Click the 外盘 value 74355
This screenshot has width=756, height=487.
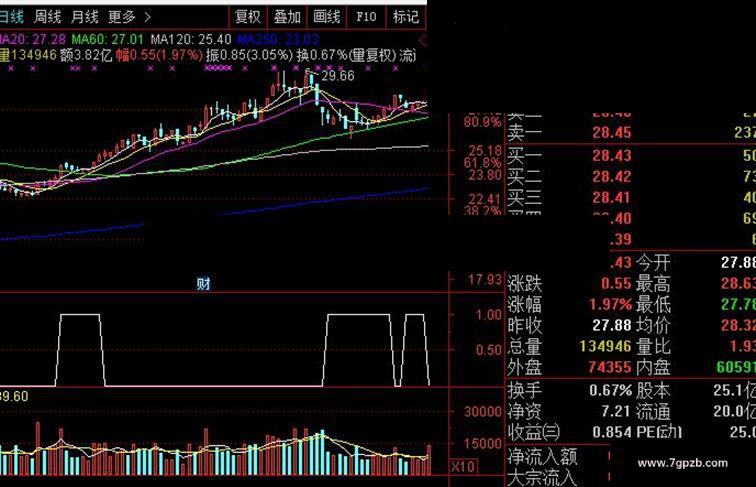(x=609, y=367)
